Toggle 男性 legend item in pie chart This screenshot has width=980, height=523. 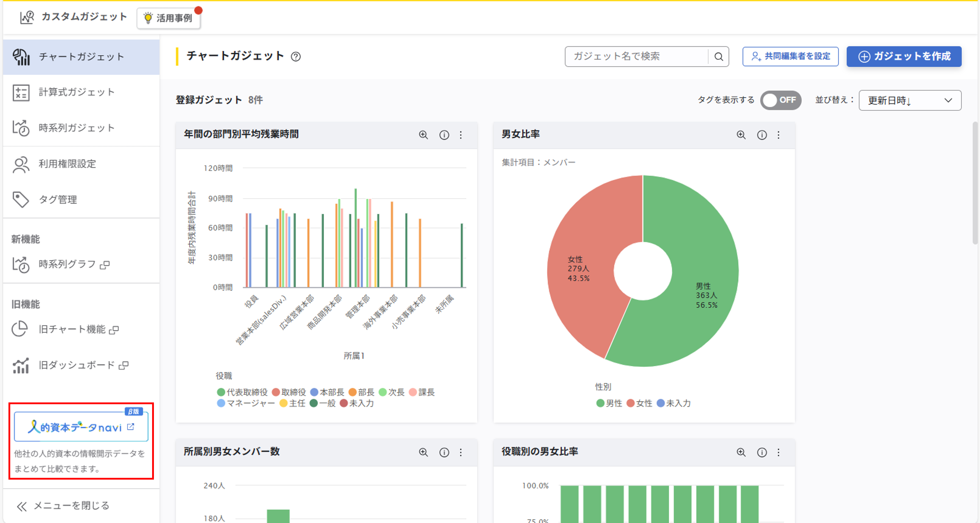(609, 403)
